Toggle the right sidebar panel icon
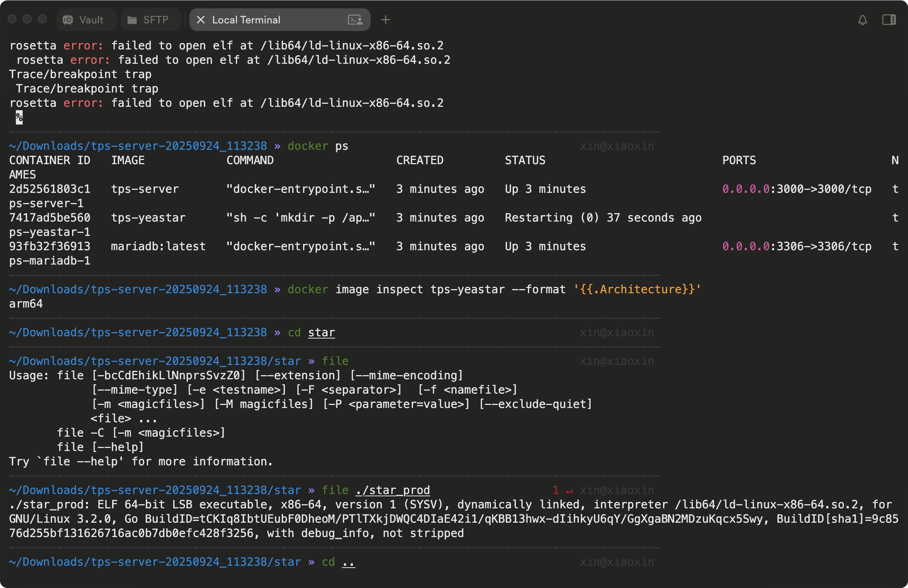Screen dimensions: 908x588 tap(889, 20)
